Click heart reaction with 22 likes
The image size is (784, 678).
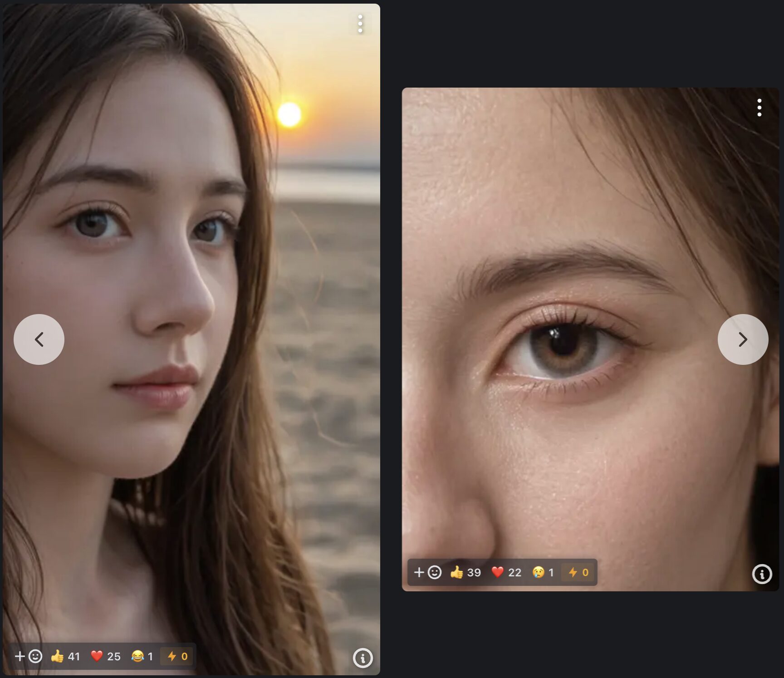tap(506, 572)
